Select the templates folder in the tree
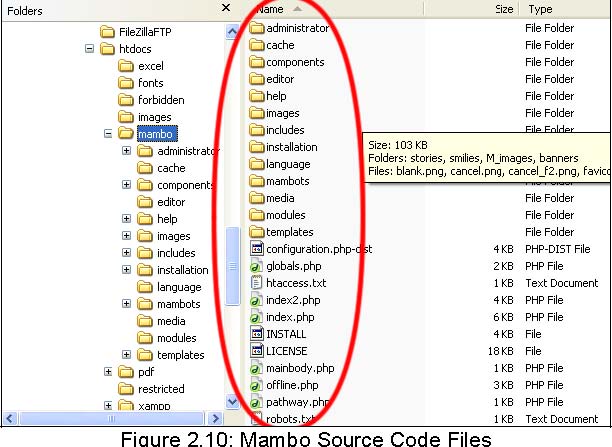The height and width of the screenshot is (447, 612). point(179,355)
